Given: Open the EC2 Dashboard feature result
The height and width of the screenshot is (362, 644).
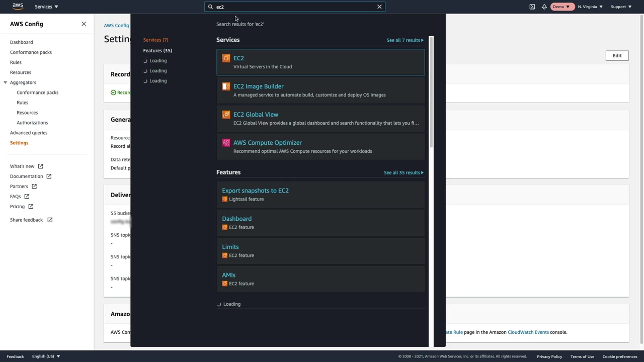Looking at the screenshot, I should pos(320,222).
